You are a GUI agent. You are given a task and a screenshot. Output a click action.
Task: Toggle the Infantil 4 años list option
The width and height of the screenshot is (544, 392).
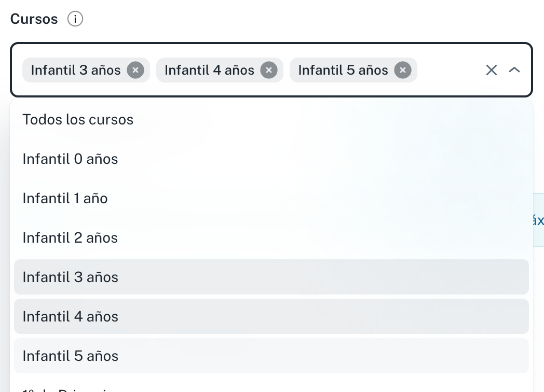pyautogui.click(x=70, y=317)
